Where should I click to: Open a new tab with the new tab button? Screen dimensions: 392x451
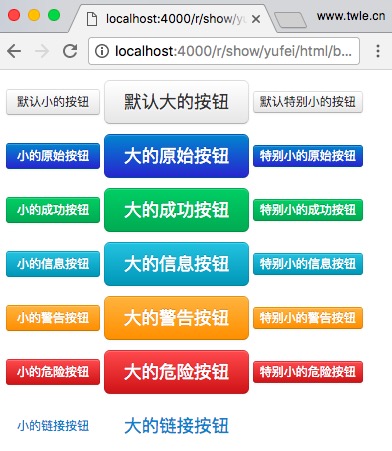pos(290,20)
